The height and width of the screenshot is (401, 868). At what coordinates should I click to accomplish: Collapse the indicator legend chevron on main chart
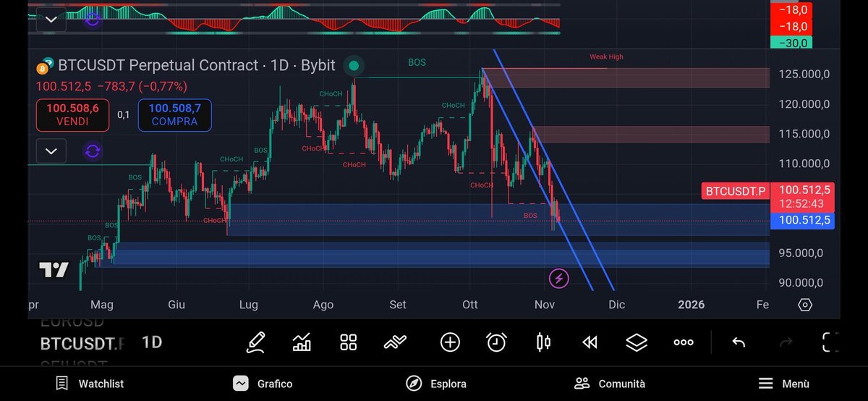(51, 151)
